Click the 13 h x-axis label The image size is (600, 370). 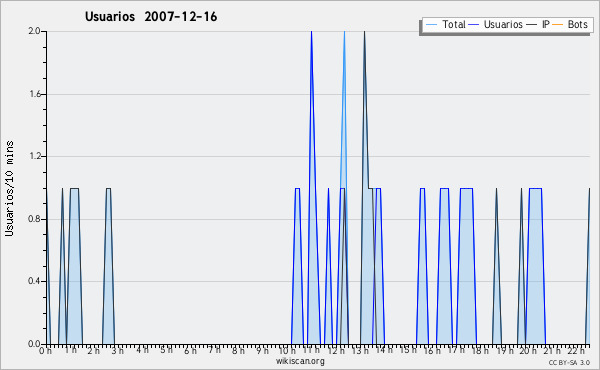tap(360, 351)
